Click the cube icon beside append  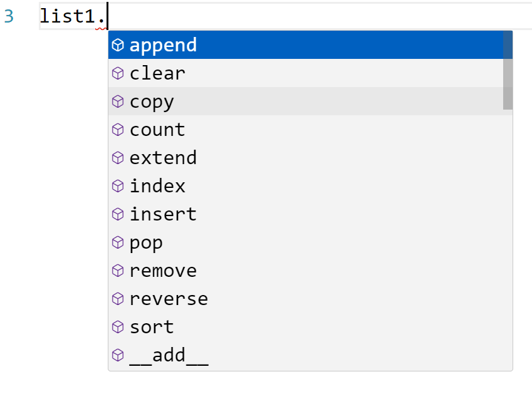pyautogui.click(x=118, y=45)
